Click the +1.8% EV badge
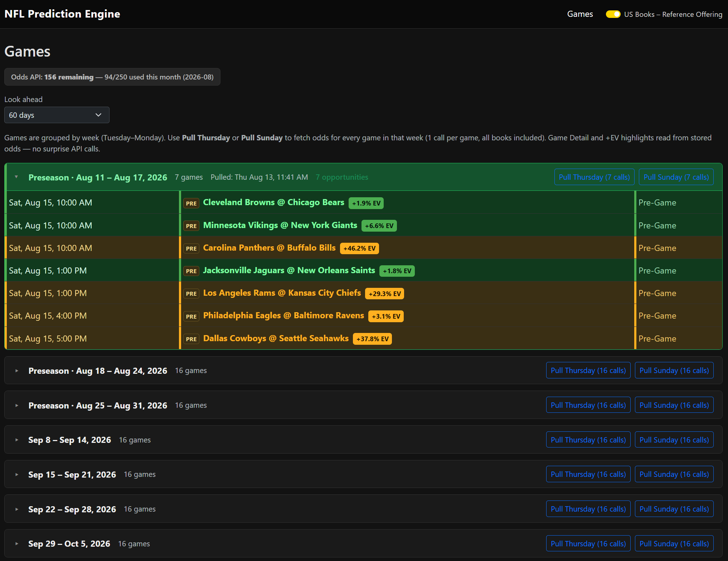The image size is (728, 561). [397, 271]
